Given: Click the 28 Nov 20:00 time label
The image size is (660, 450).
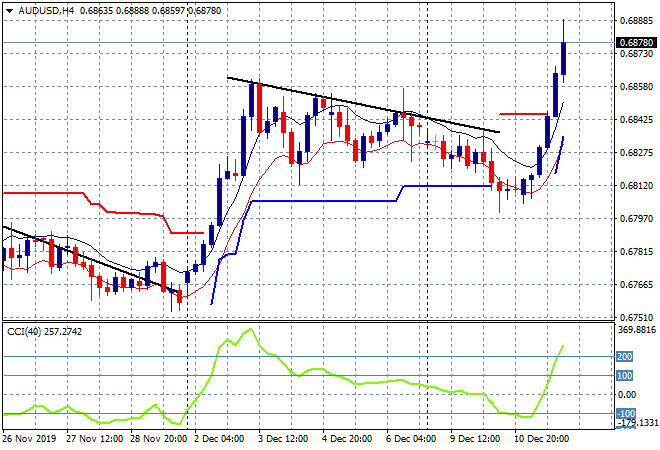Looking at the screenshot, I should [x=159, y=439].
